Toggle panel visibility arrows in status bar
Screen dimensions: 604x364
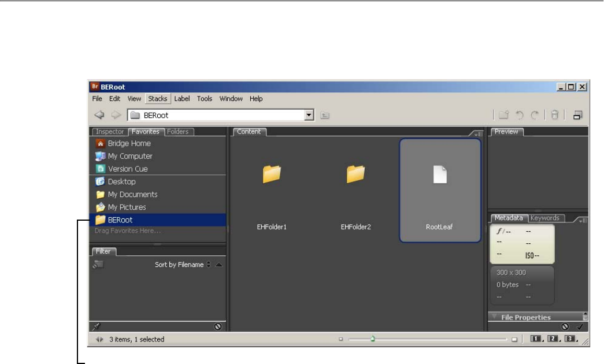(99, 339)
